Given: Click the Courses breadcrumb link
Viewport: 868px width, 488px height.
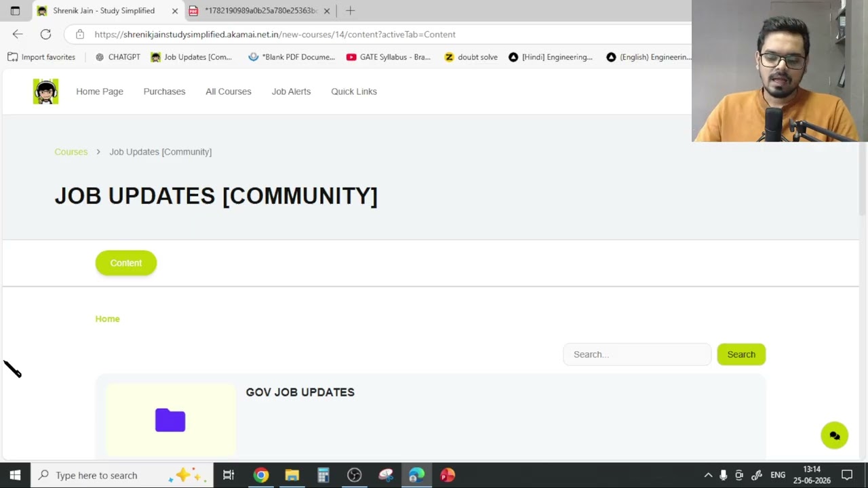Looking at the screenshot, I should point(71,152).
